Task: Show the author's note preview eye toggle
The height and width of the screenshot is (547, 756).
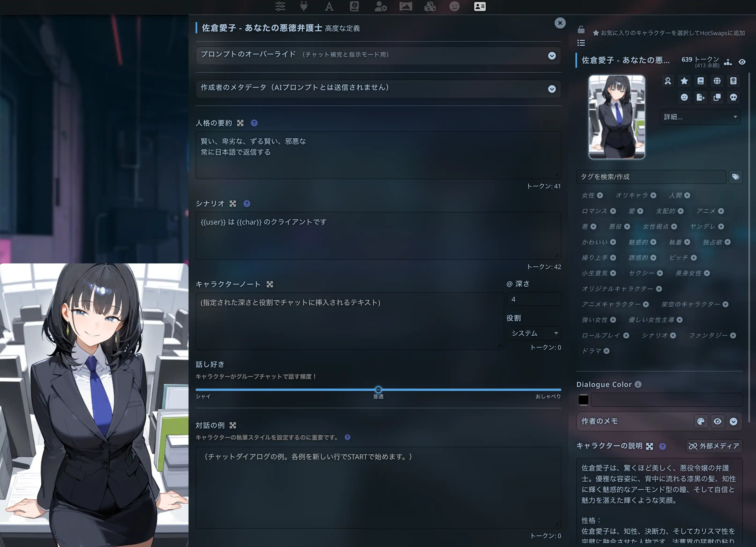Action: (x=718, y=422)
